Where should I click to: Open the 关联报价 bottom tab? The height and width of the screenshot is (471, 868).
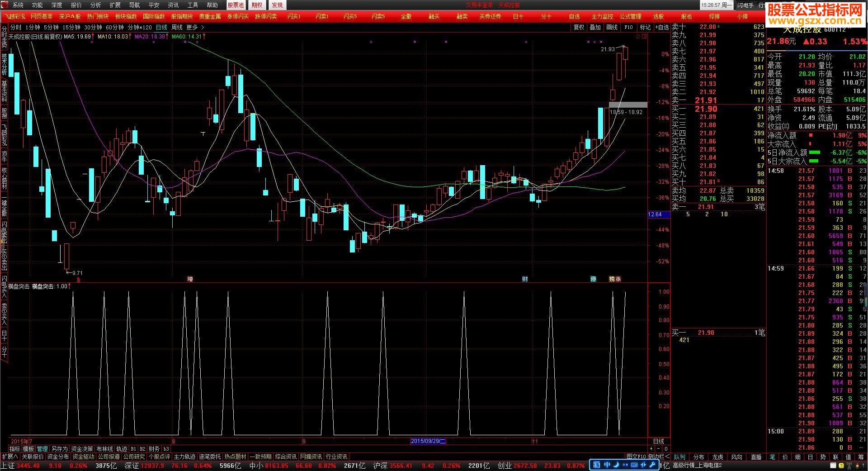[x=33, y=457]
